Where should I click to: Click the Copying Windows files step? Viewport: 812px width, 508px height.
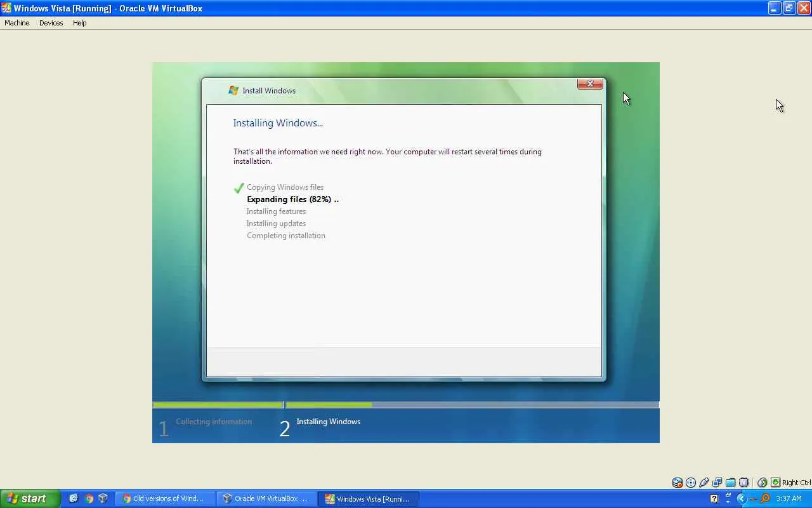click(285, 187)
